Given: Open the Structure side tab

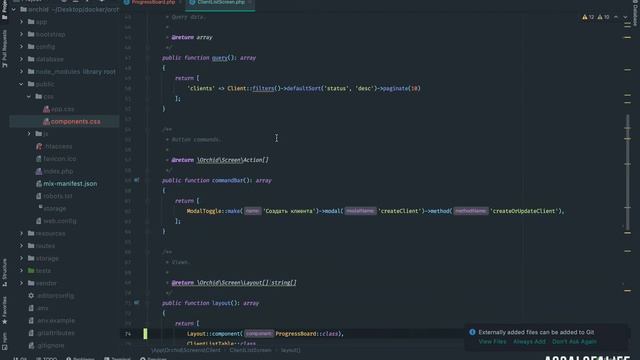Looking at the screenshot, I should (4, 272).
